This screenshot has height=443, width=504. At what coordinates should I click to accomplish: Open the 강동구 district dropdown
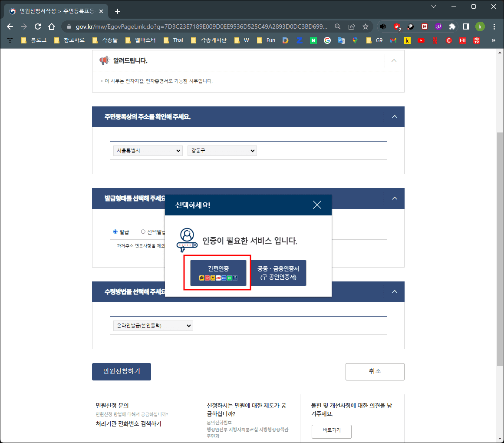tap(222, 150)
